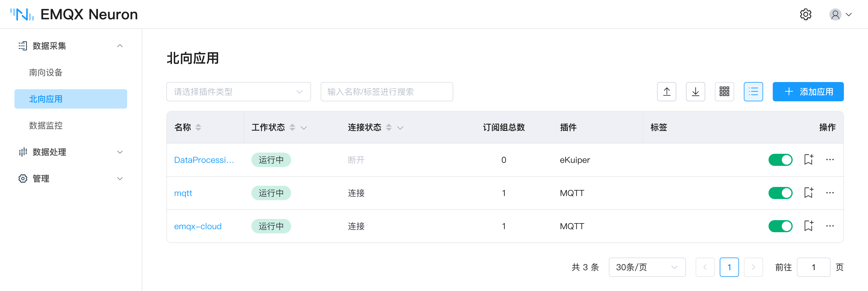The width and height of the screenshot is (868, 291).
Task: Click 断开 connection status text
Action: tap(356, 160)
